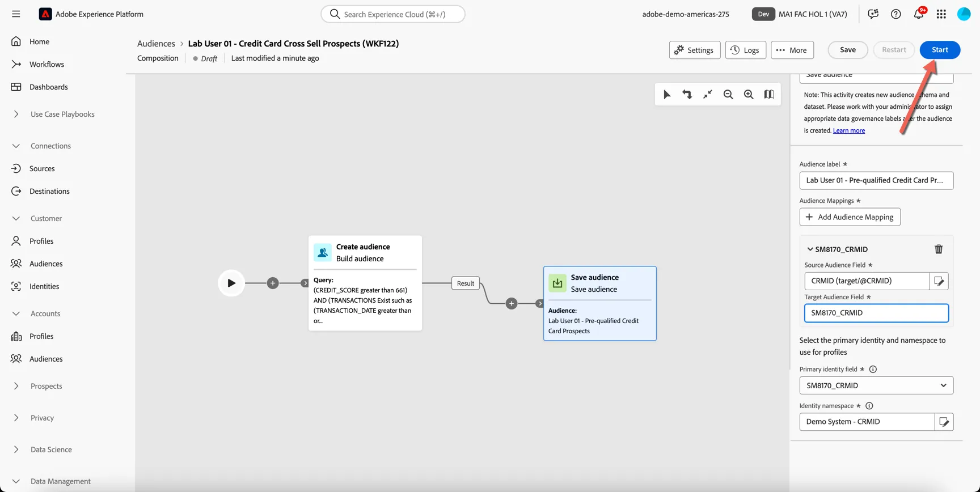Save the composition

coord(848,50)
